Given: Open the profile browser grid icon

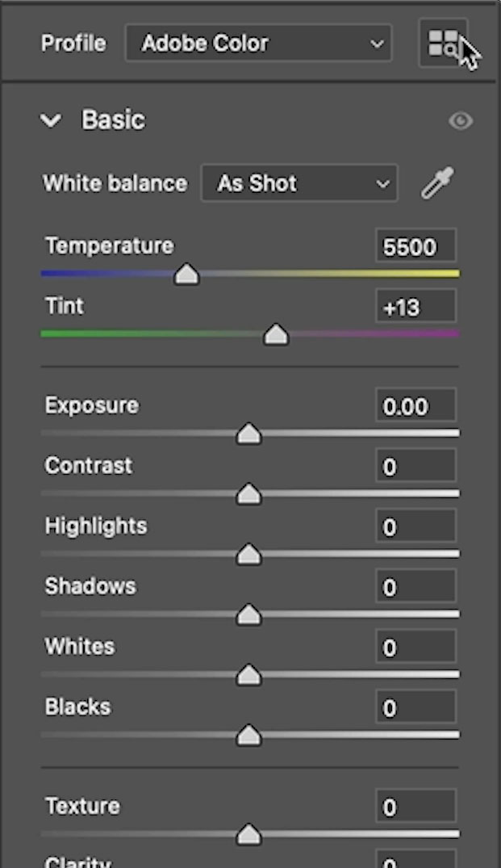Looking at the screenshot, I should [443, 43].
